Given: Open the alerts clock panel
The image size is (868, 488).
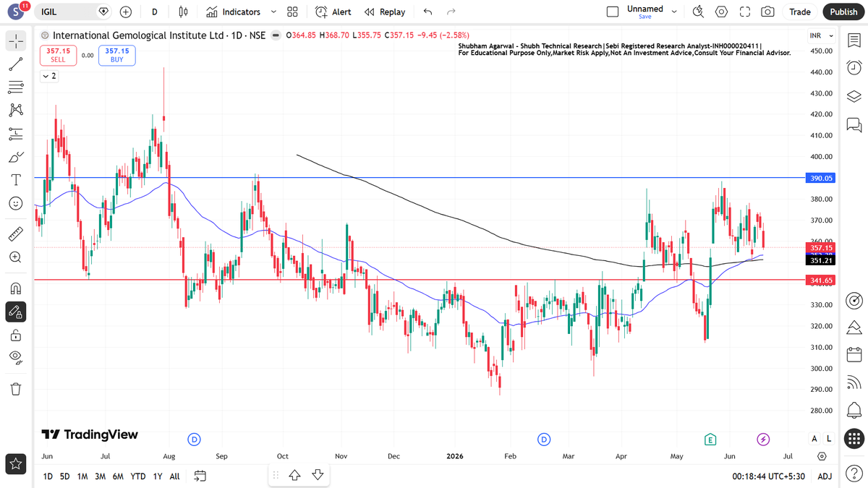Looking at the screenshot, I should (x=854, y=68).
